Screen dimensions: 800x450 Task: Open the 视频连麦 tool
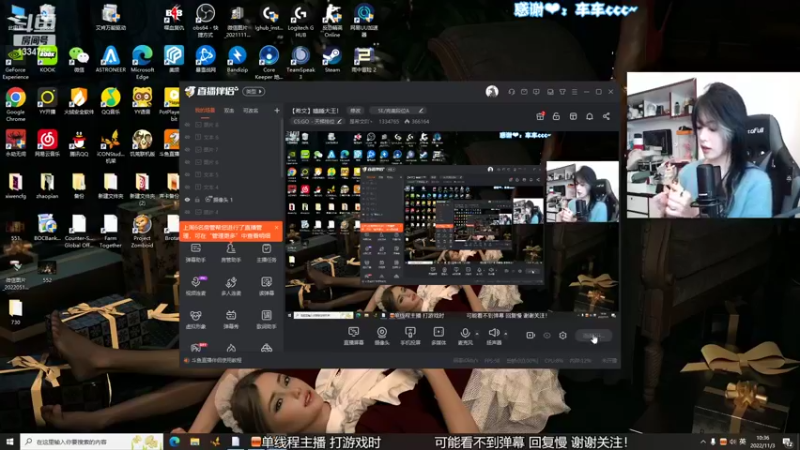(195, 286)
